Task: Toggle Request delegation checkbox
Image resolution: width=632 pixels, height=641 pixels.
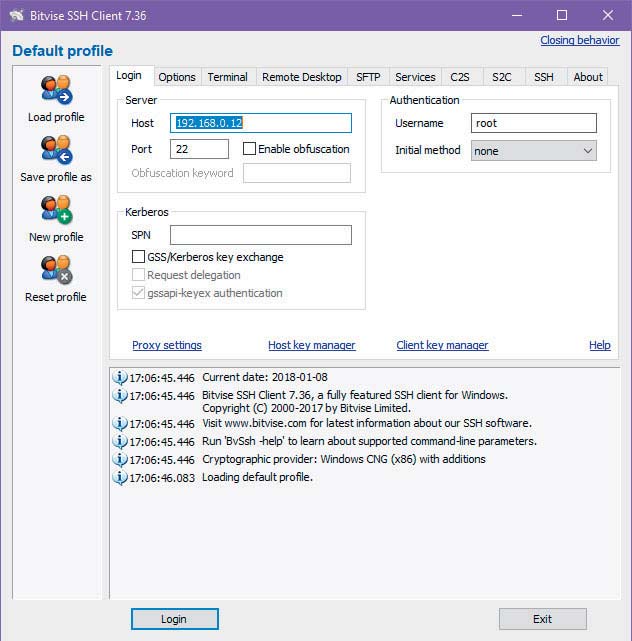Action: click(x=138, y=274)
